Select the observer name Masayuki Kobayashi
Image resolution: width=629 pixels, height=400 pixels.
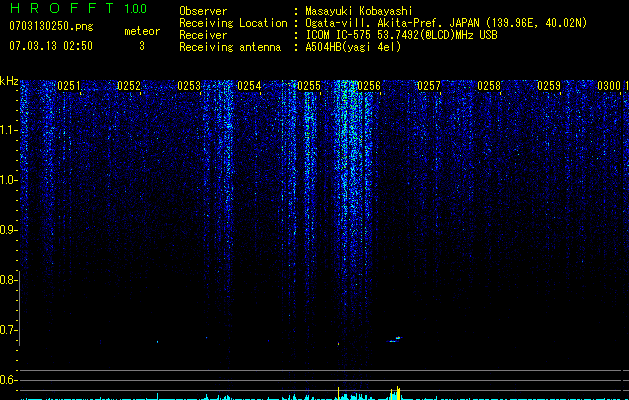click(x=359, y=11)
